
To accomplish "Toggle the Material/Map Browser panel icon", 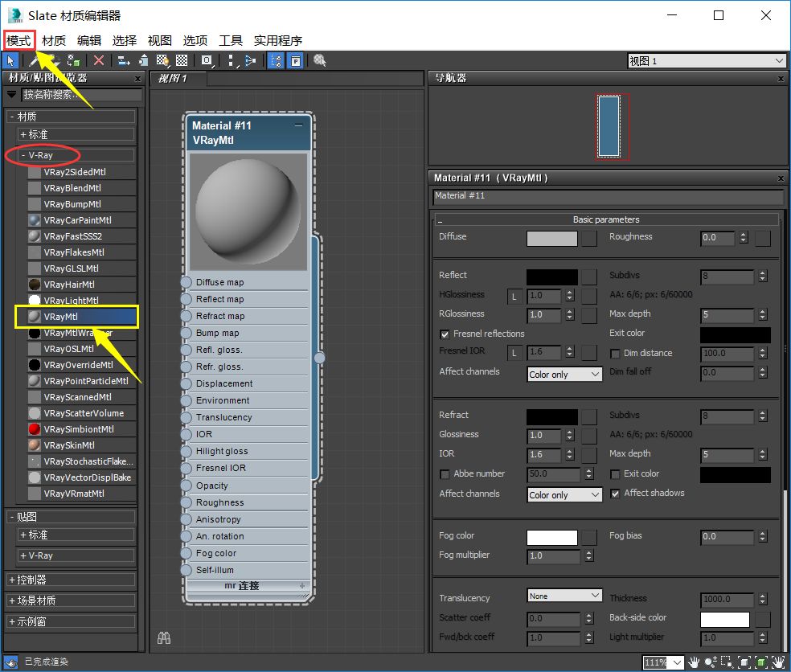I will point(276,61).
